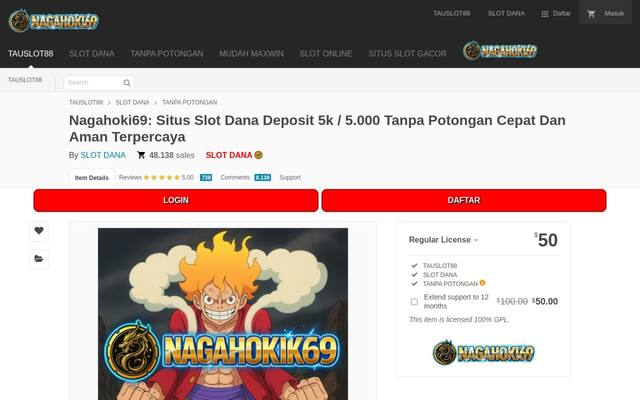The image size is (640, 400).
Task: Click the red DAFTAR button
Action: (464, 200)
